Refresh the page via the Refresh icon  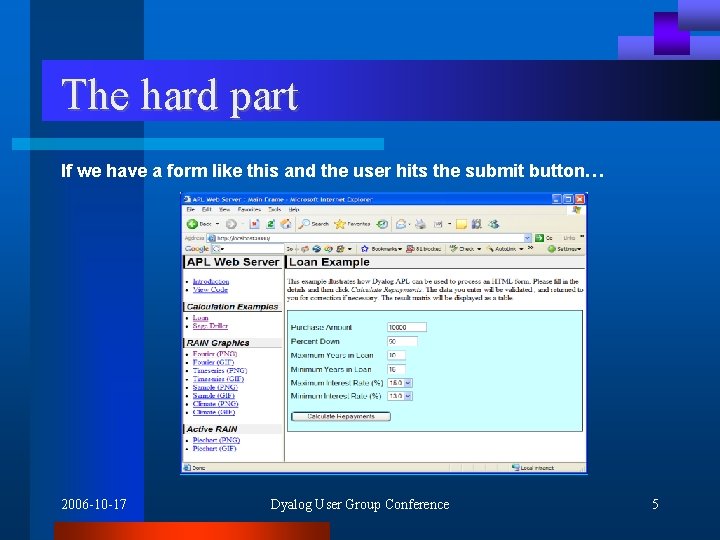tap(270, 224)
